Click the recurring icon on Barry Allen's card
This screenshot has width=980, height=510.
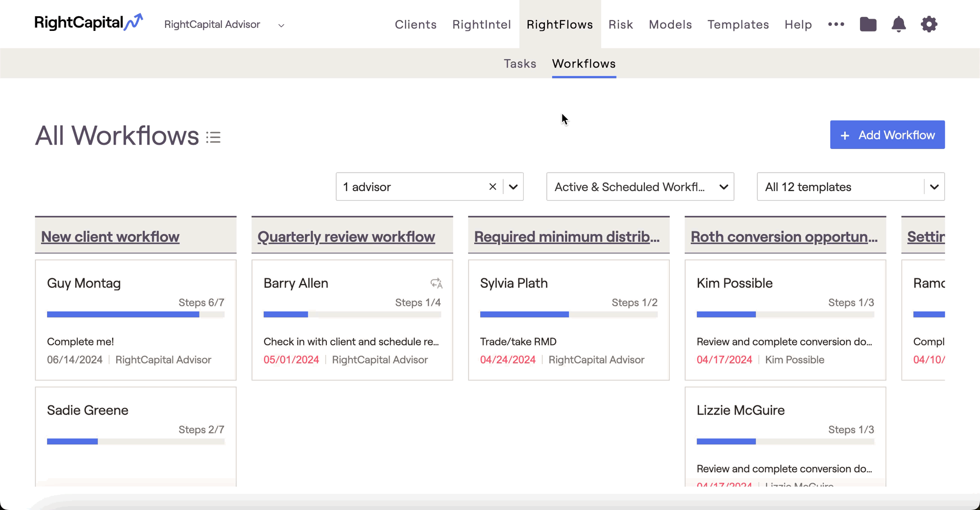pos(436,283)
